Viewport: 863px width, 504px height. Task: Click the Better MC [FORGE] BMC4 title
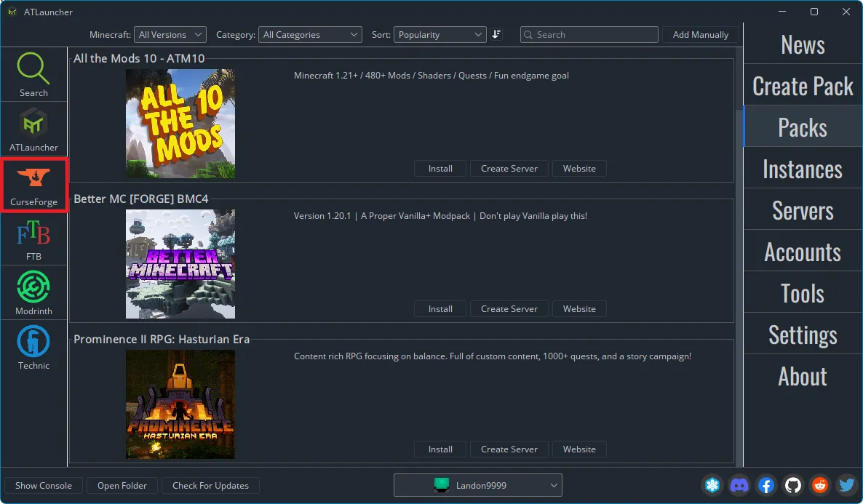(141, 199)
